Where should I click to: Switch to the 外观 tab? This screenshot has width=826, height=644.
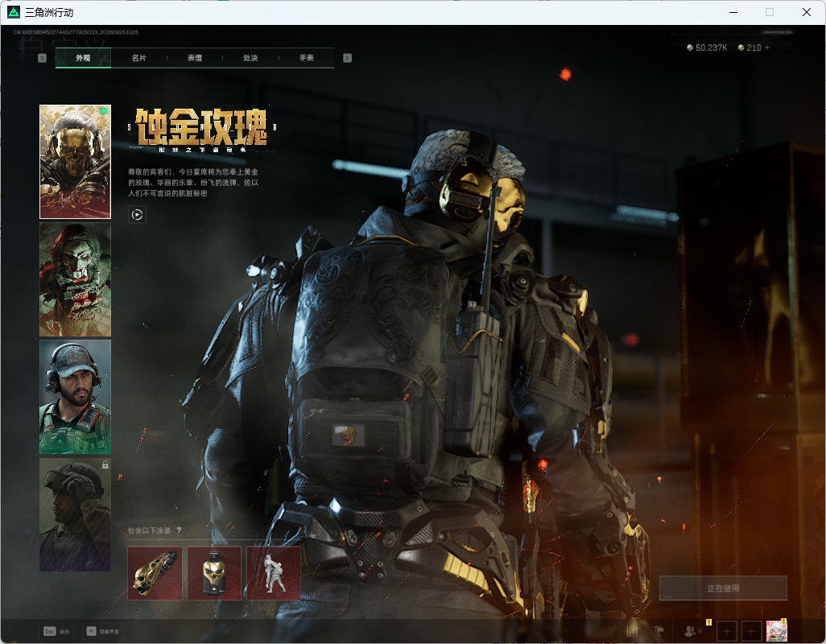click(83, 58)
